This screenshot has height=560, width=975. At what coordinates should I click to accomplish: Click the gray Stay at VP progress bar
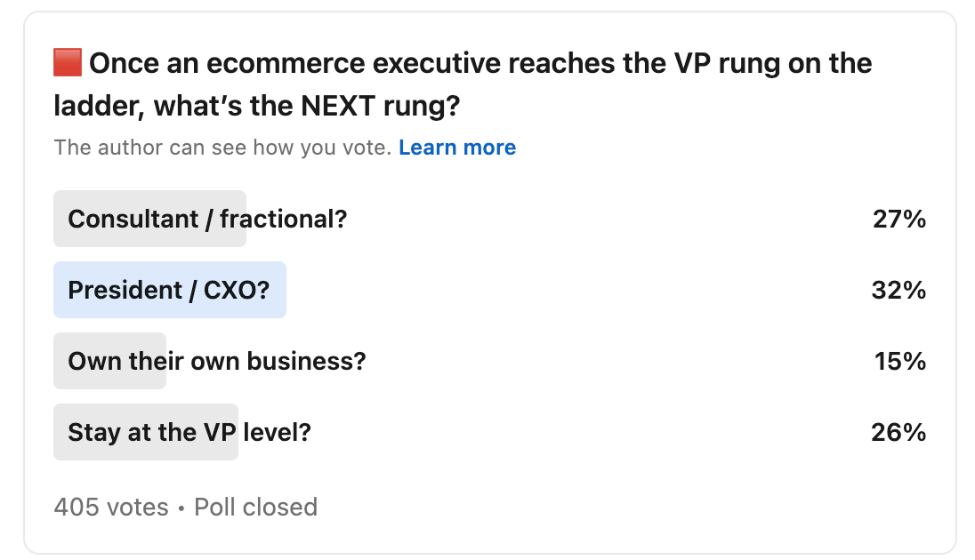pyautogui.click(x=146, y=432)
